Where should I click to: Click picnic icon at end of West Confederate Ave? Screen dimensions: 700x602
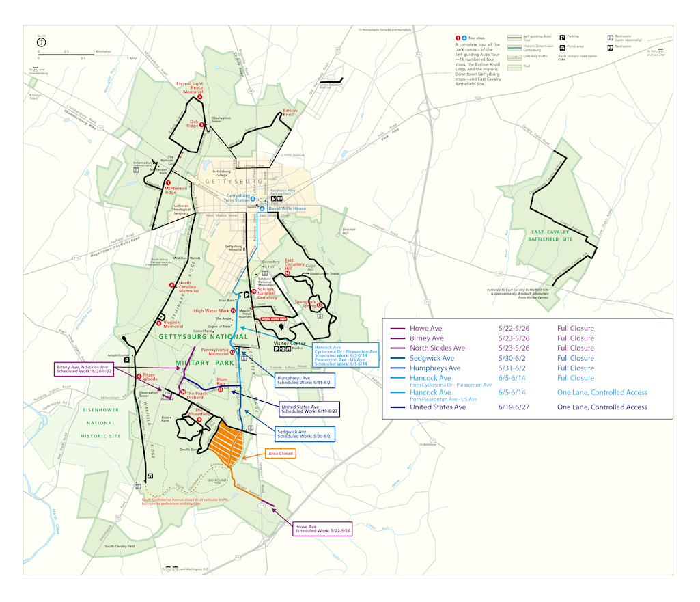coord(150,476)
